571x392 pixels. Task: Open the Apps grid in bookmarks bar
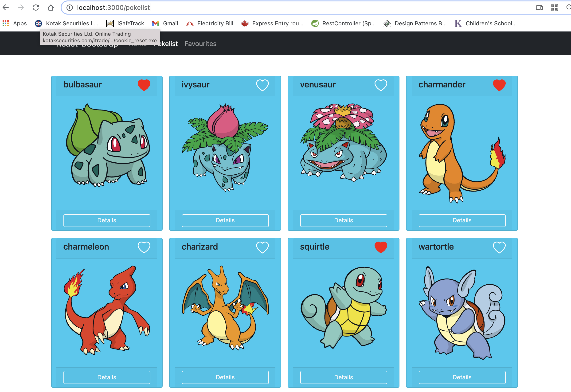tap(15, 23)
